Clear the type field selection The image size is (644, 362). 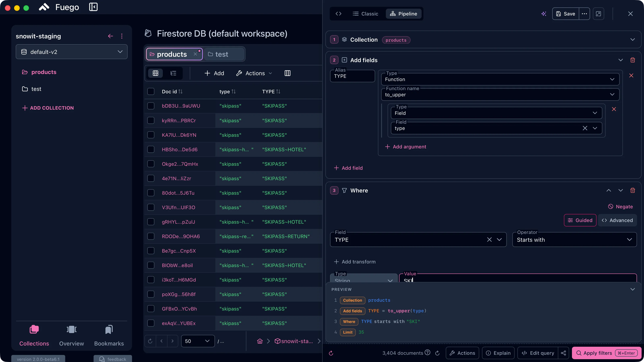click(585, 128)
